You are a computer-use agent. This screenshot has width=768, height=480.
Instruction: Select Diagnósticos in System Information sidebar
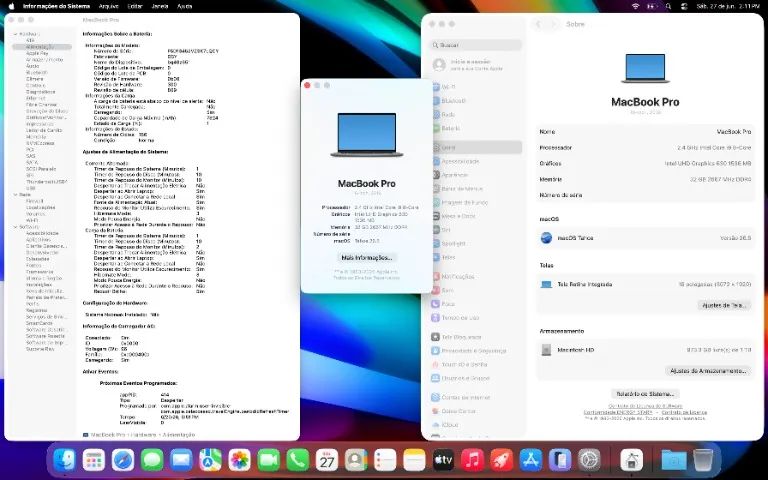click(40, 92)
